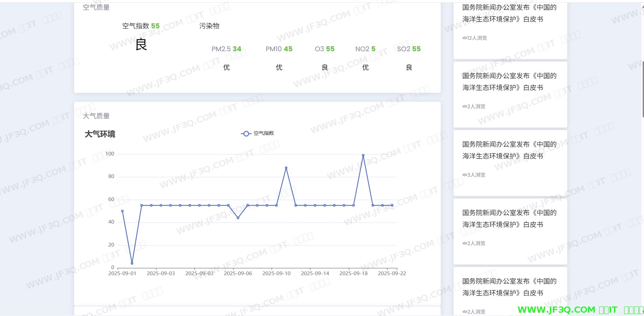Toggle the 空气指数 legend series label
This screenshot has width=644, height=316.
263,133
